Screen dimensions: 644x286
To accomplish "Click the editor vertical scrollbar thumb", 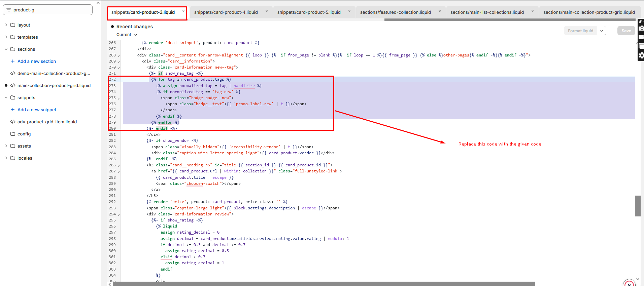I will point(638,206).
